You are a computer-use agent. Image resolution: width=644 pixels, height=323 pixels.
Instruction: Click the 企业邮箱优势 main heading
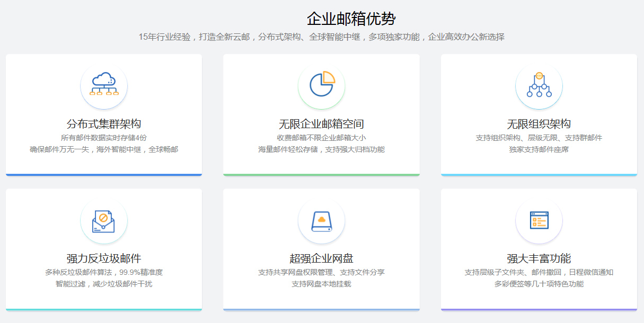point(351,19)
